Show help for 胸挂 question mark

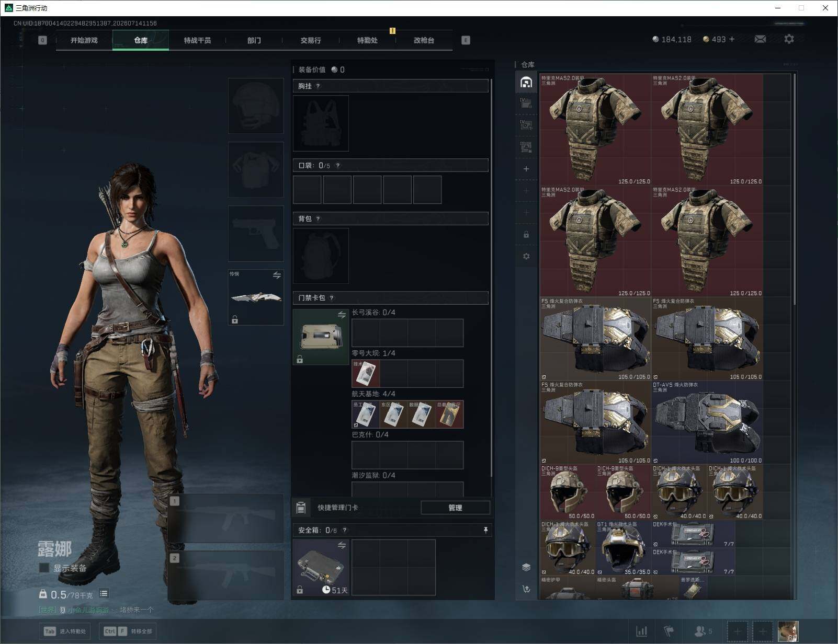(318, 86)
